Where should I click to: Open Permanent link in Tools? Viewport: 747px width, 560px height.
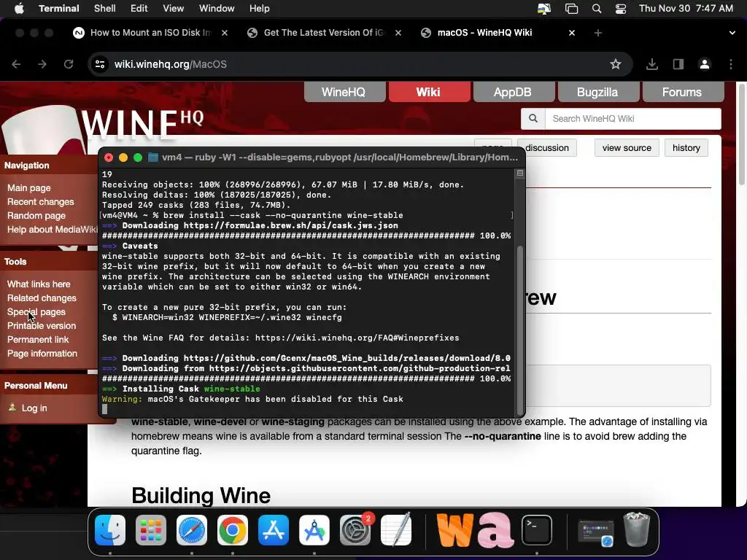[x=38, y=340]
